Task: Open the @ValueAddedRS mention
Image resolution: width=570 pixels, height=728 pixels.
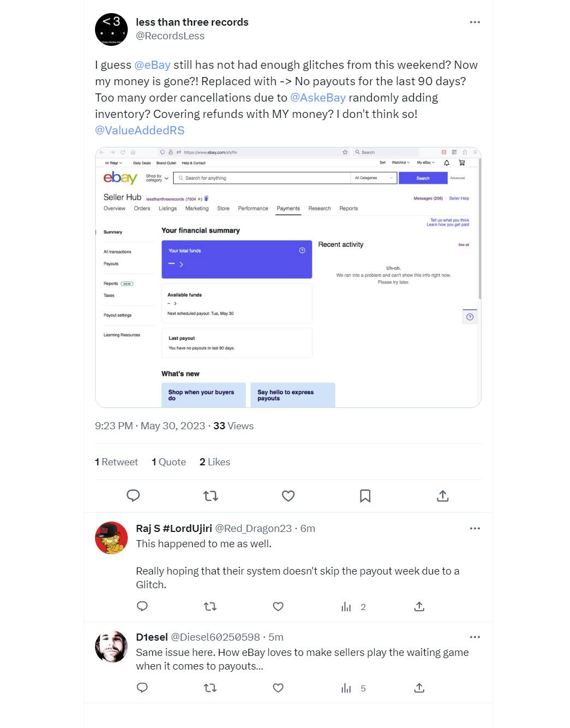Action: click(140, 131)
